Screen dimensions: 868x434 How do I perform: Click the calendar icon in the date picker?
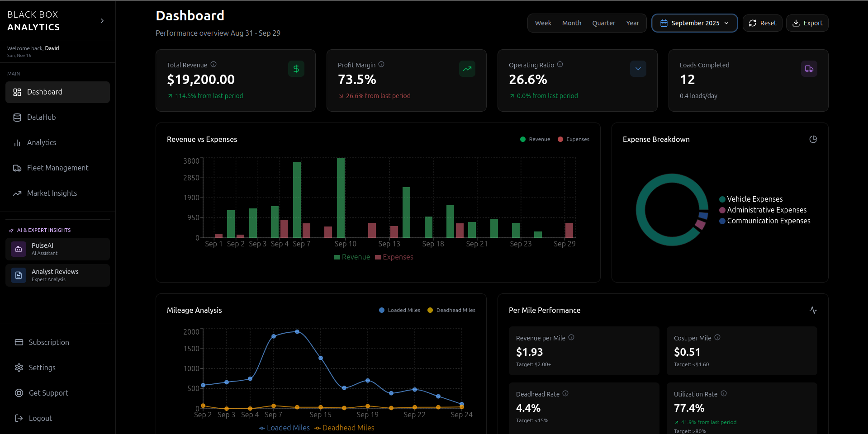pyautogui.click(x=664, y=23)
